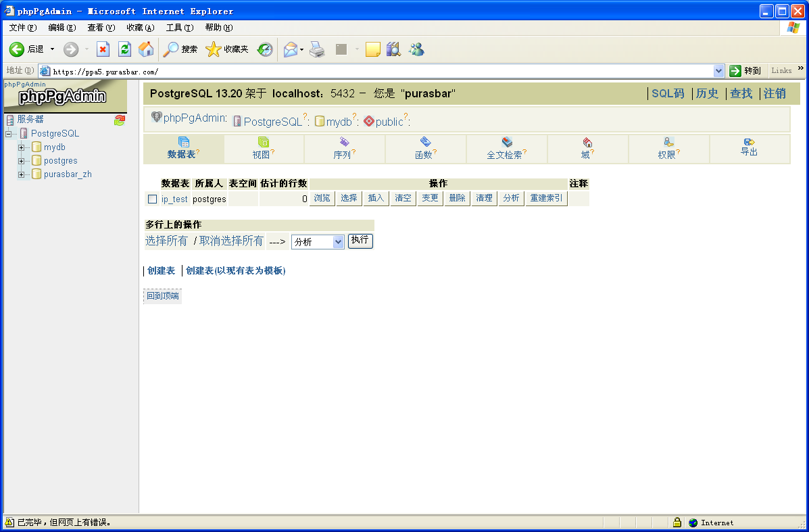Image resolution: width=809 pixels, height=532 pixels.
Task: Expand the mydb tree node
Action: point(21,147)
